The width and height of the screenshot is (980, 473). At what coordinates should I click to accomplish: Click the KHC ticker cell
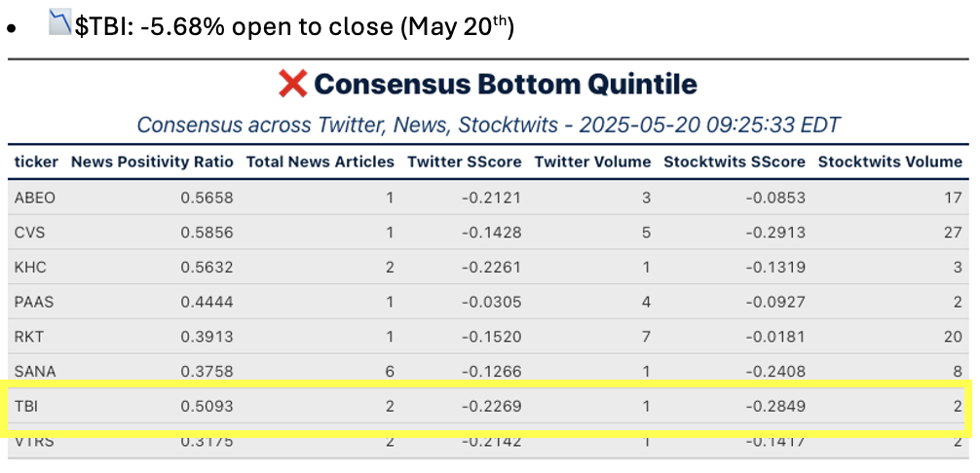point(30,267)
